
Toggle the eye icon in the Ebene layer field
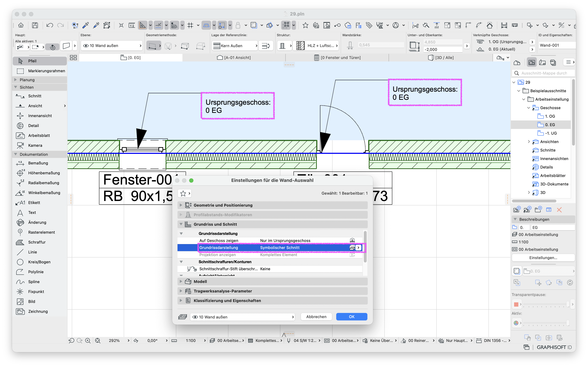pos(86,46)
